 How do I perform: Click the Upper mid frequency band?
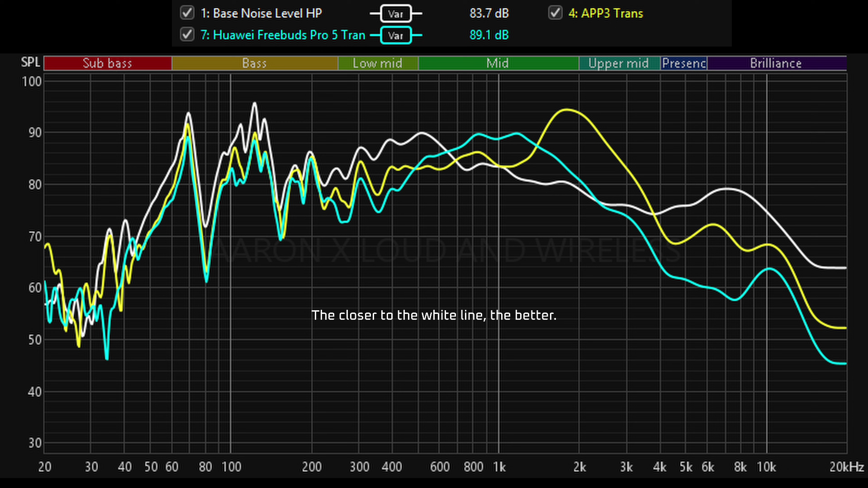pyautogui.click(x=620, y=63)
